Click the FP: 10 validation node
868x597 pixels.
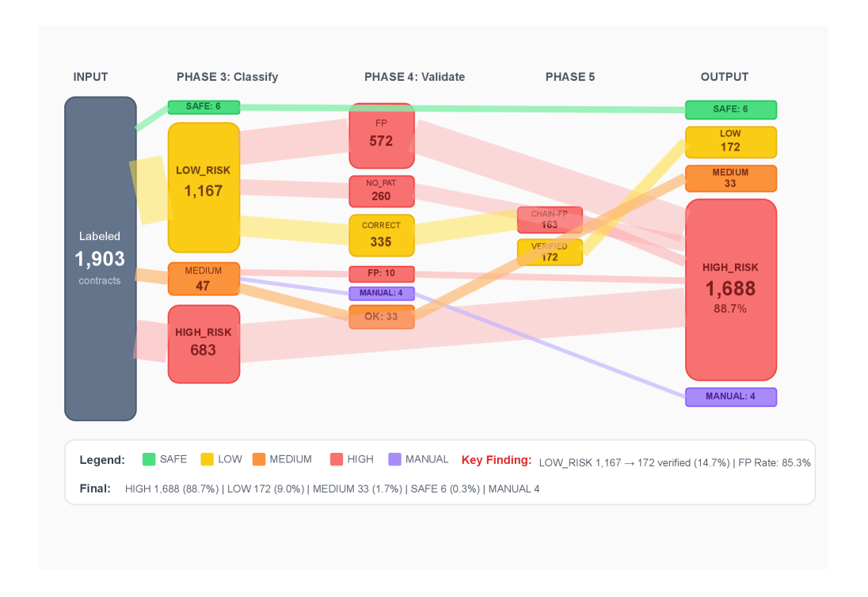pyautogui.click(x=382, y=274)
